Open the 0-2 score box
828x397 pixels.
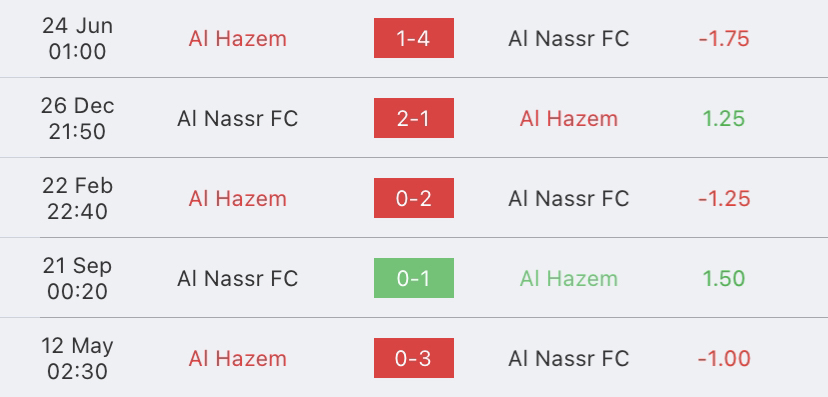pos(413,198)
